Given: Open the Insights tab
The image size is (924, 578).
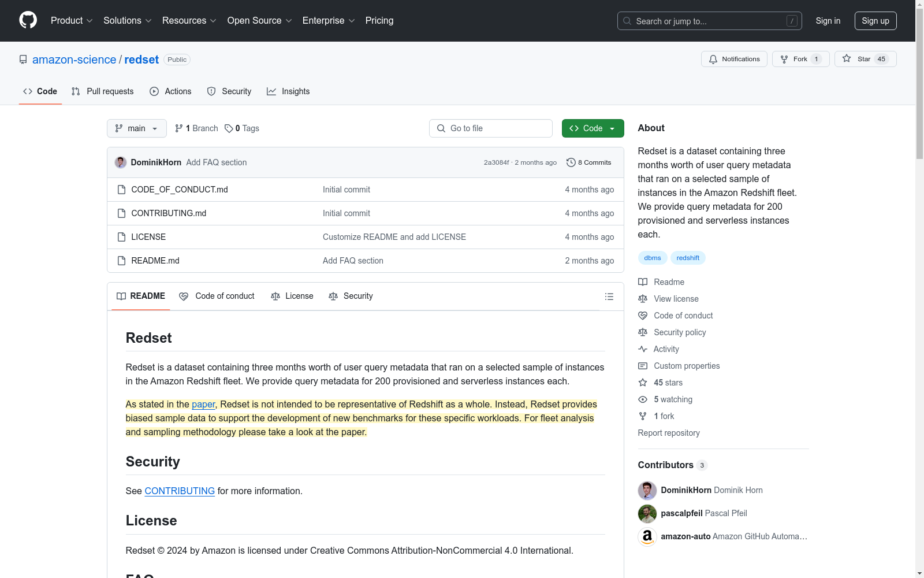Looking at the screenshot, I should 288,91.
